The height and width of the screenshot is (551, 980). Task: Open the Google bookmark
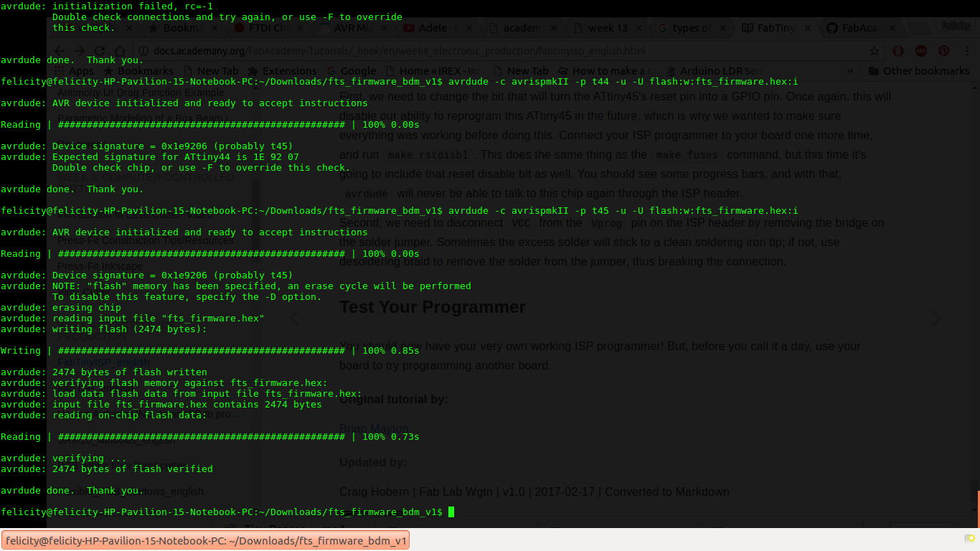pyautogui.click(x=352, y=71)
